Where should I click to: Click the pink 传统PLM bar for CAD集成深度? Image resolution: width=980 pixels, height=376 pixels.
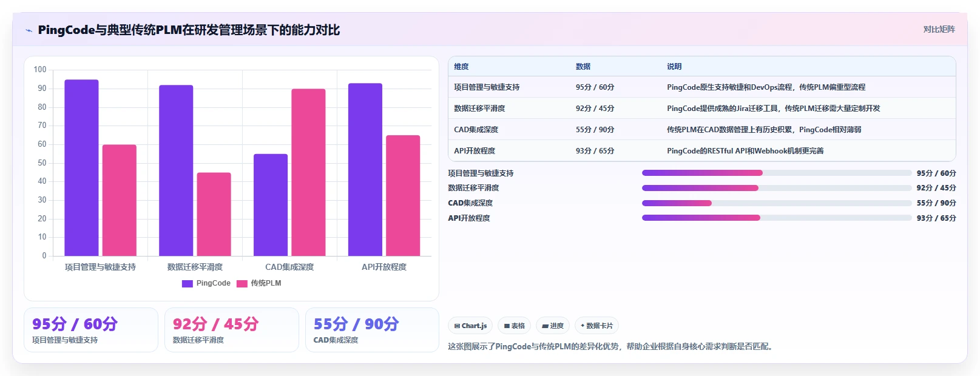point(308,172)
